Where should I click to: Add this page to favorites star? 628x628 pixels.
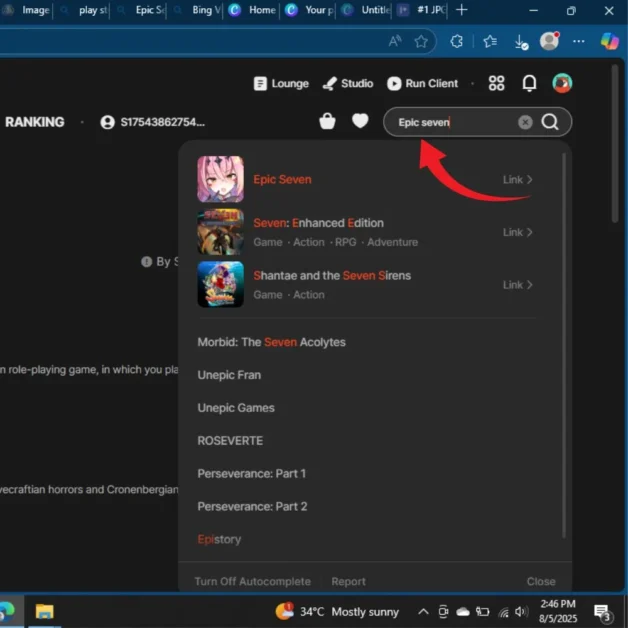pos(421,41)
